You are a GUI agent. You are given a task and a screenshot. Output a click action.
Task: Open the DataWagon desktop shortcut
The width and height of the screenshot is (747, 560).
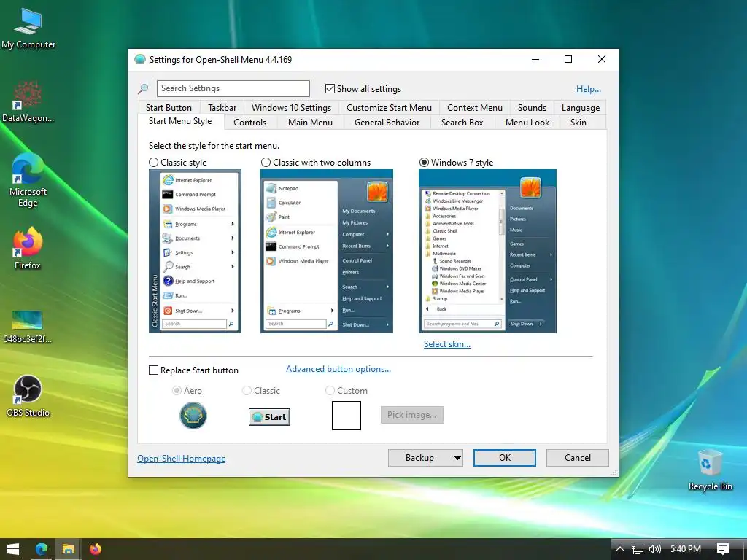28,102
